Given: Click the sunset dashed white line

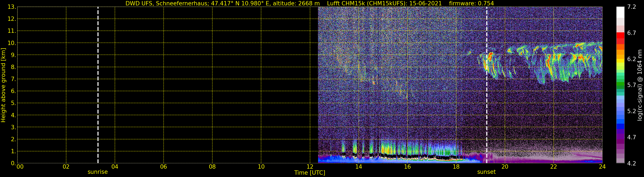Looking at the screenshot, I should pos(486,85).
